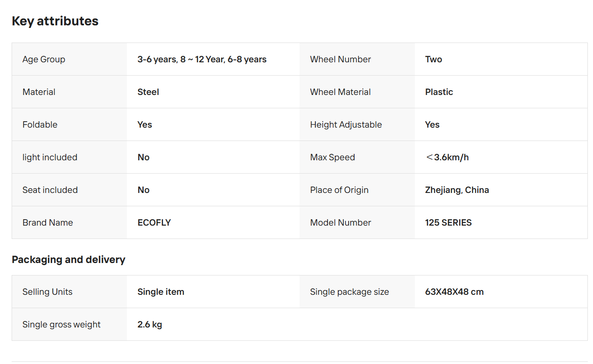Click the Foldable attribute label
Viewport: 593px width, 364px height.
pyautogui.click(x=40, y=125)
